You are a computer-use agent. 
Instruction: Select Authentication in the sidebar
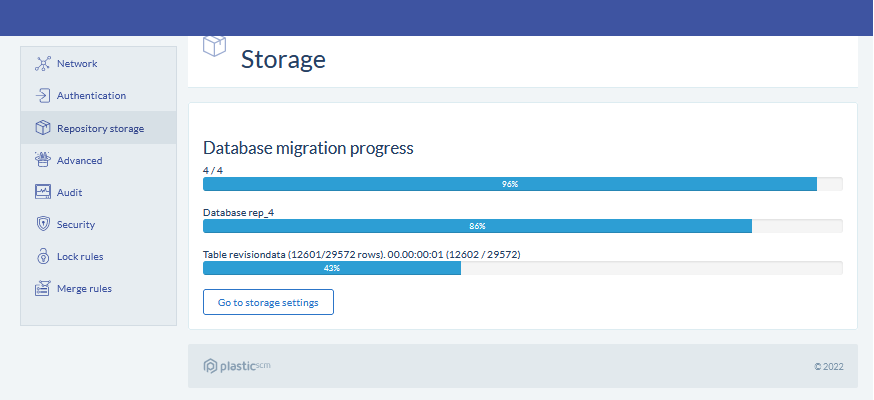point(91,96)
